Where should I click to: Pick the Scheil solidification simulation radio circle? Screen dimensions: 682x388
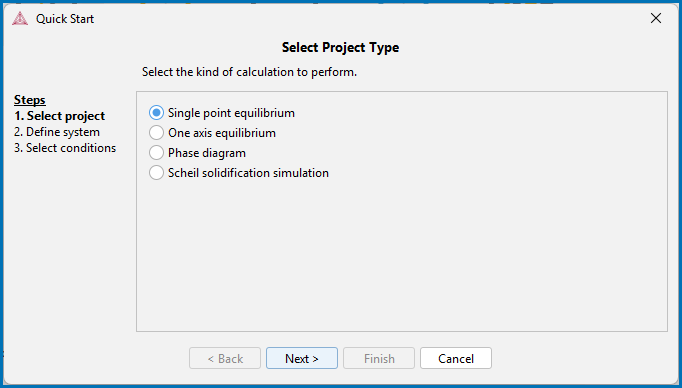pos(156,173)
